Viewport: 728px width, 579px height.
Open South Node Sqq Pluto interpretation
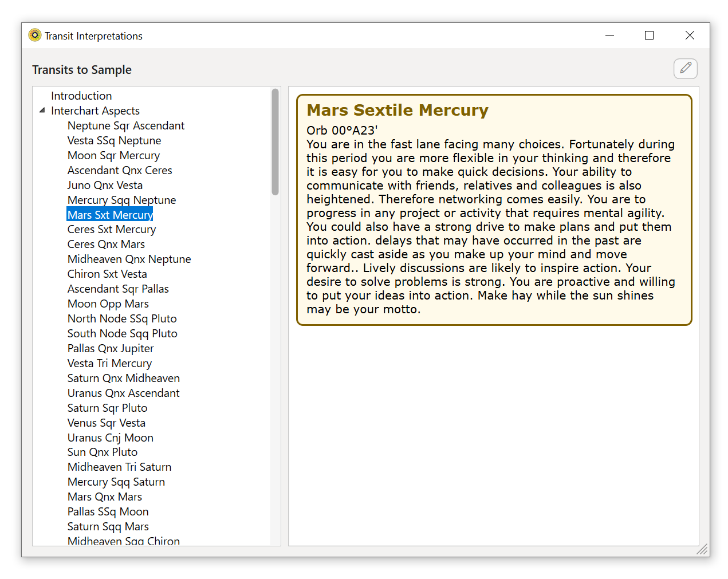(122, 333)
